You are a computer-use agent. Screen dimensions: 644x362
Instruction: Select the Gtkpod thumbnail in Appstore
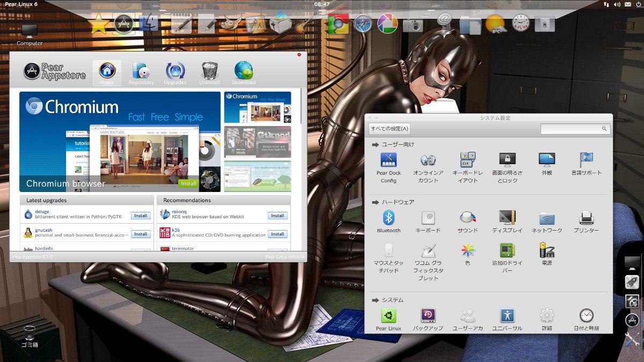[x=258, y=142]
